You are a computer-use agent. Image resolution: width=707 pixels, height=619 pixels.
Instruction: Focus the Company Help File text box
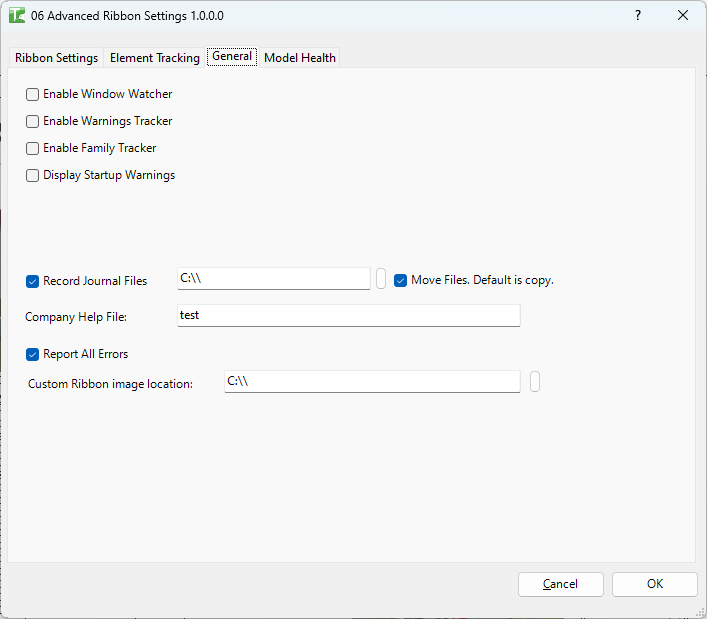click(x=348, y=315)
